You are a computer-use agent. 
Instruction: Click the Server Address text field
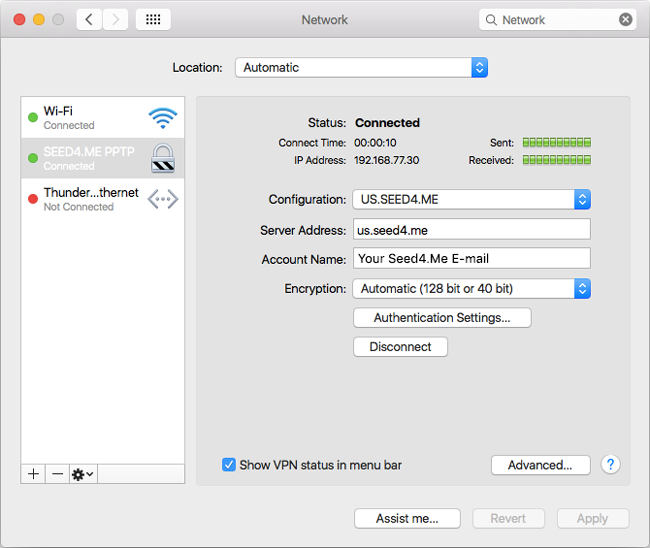(x=471, y=230)
